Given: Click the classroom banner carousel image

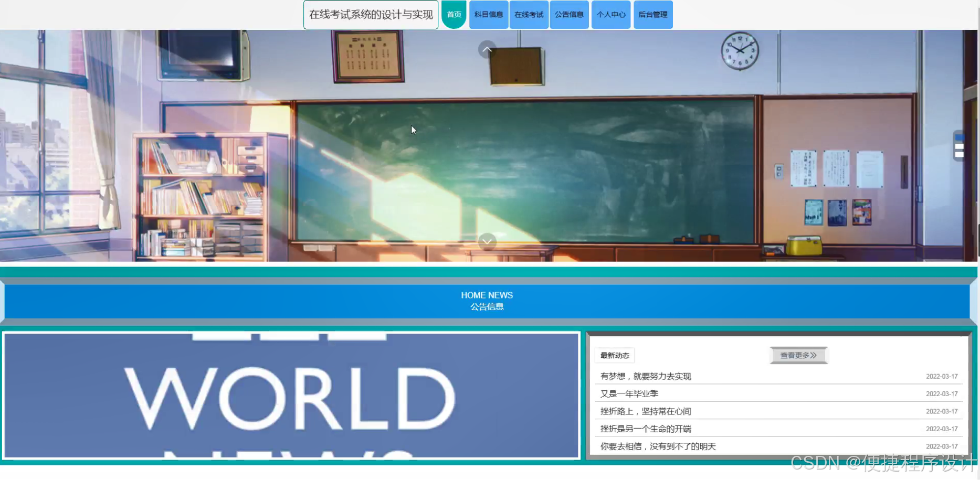Looking at the screenshot, I should click(488, 146).
